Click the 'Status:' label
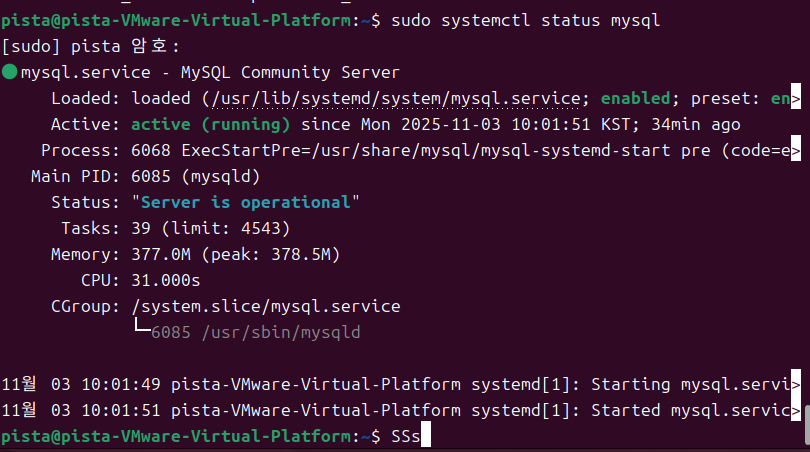This screenshot has height=452, width=810. click(x=85, y=202)
